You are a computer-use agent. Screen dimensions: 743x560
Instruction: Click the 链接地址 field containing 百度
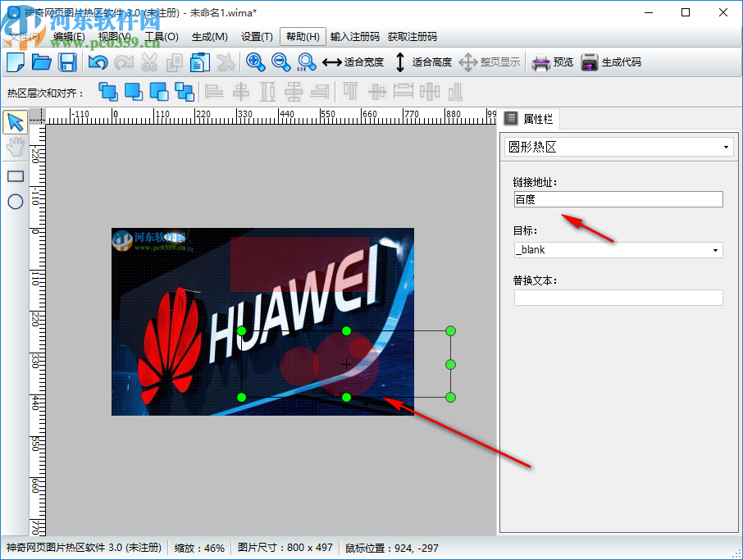(618, 199)
